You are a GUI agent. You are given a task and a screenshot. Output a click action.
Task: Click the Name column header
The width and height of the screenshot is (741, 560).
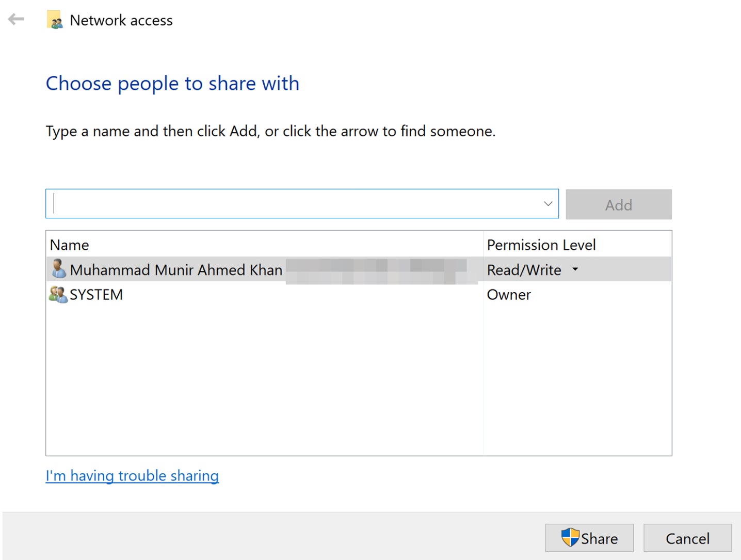tap(265, 245)
